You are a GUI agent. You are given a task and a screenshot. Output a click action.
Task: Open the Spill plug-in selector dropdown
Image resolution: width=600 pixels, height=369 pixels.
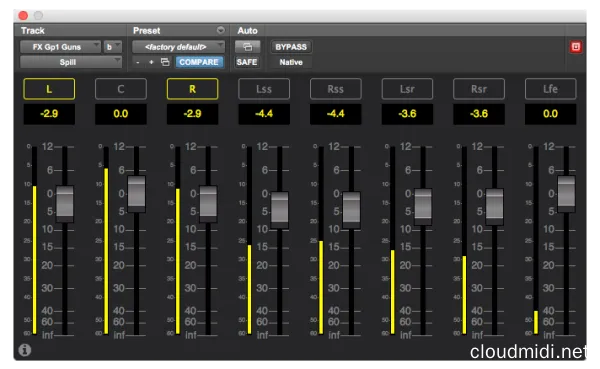click(71, 62)
